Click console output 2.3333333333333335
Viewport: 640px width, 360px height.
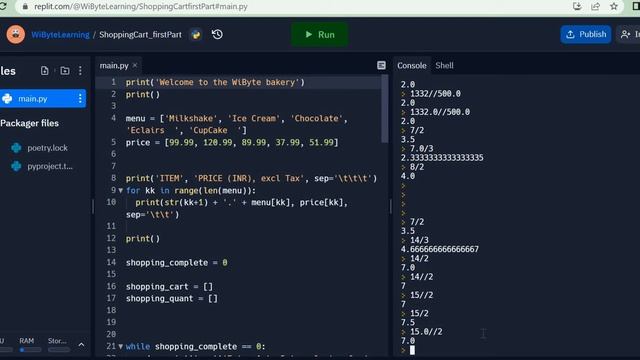click(442, 158)
